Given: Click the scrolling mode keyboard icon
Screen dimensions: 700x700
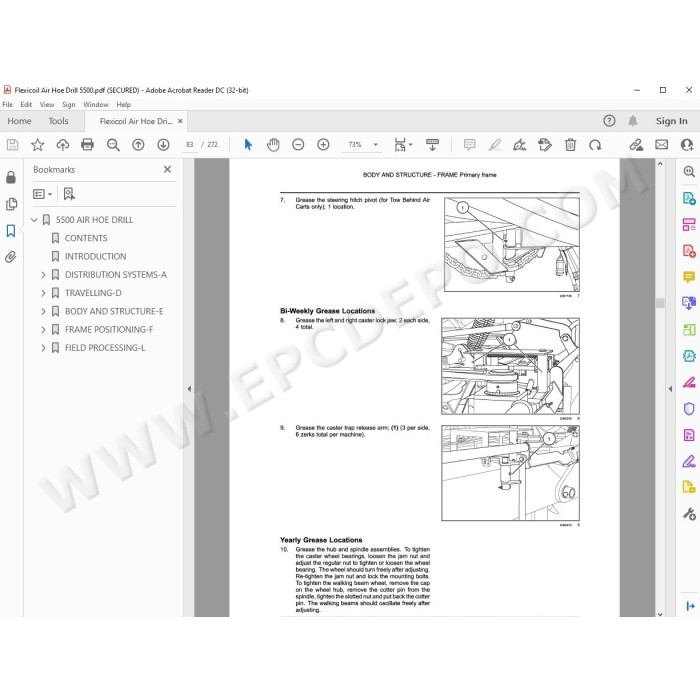Looking at the screenshot, I should tap(432, 145).
